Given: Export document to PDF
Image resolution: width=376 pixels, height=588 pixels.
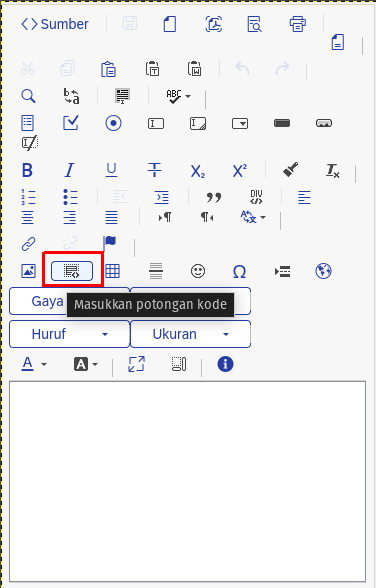Looking at the screenshot, I should coord(214,24).
